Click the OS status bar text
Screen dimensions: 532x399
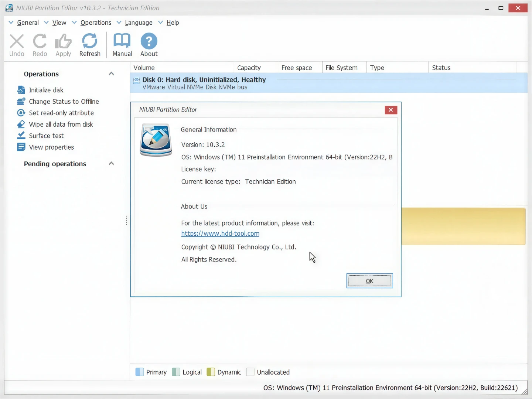[391, 388]
